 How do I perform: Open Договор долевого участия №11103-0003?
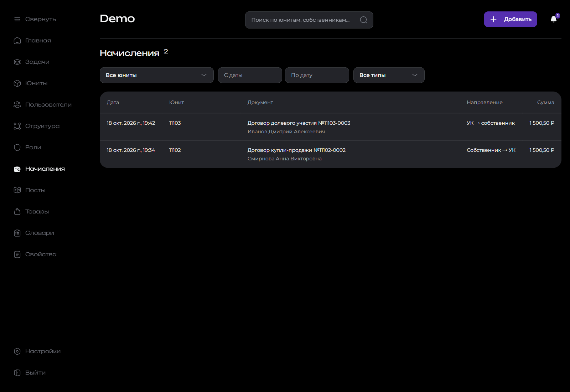coord(299,123)
